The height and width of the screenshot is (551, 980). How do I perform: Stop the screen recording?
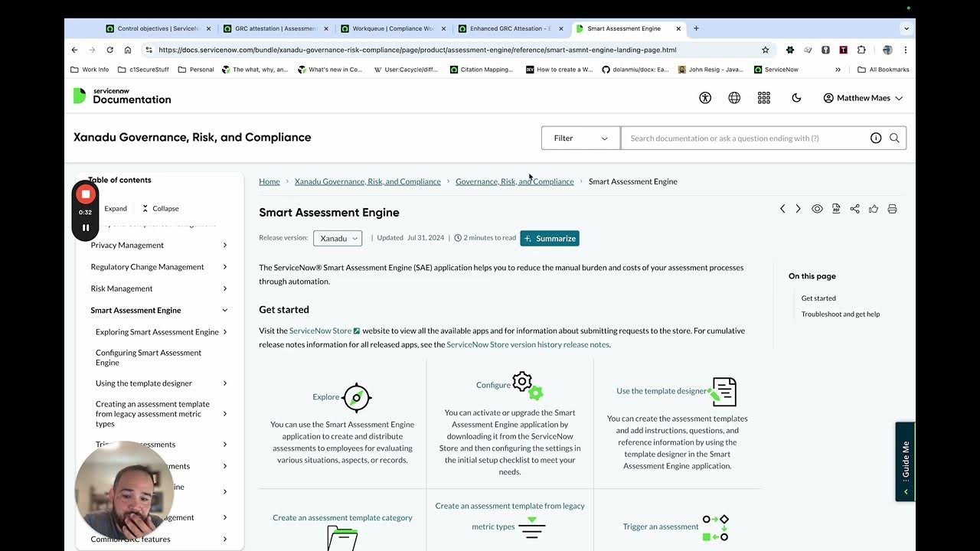click(86, 194)
